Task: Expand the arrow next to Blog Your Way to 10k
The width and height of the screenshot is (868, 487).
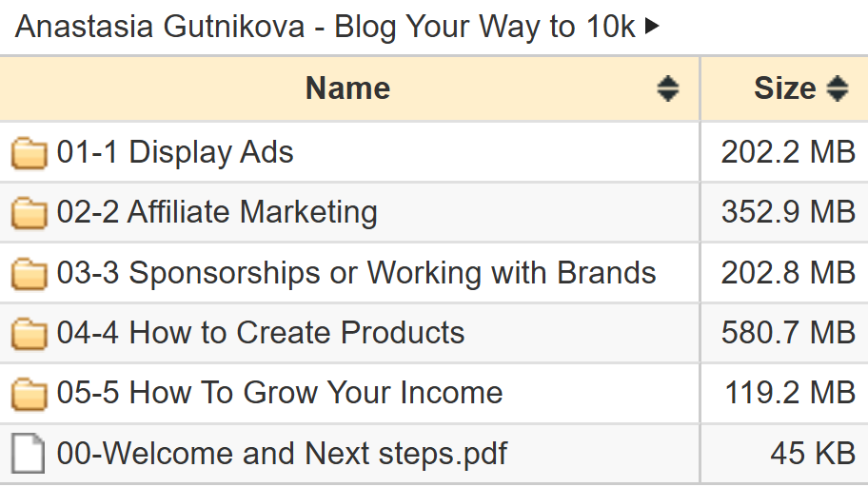Action: coord(652,26)
